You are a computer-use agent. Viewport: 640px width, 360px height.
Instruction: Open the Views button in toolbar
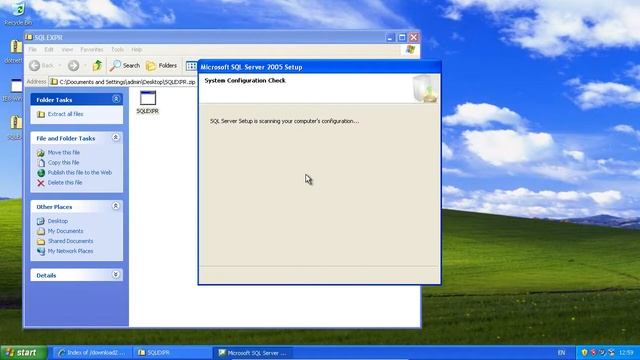(191, 65)
